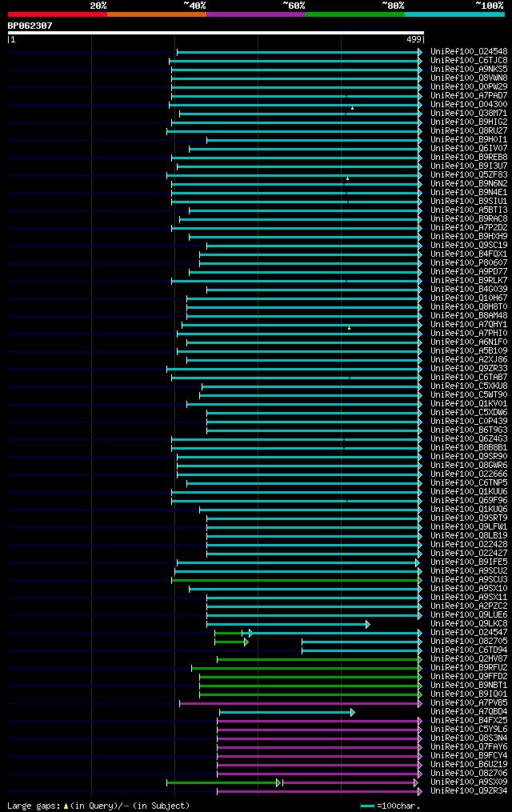Viewport: 512px width, 812px height.
Task: Click the cyan alignment bar for B9RLK7
Action: coord(297,281)
